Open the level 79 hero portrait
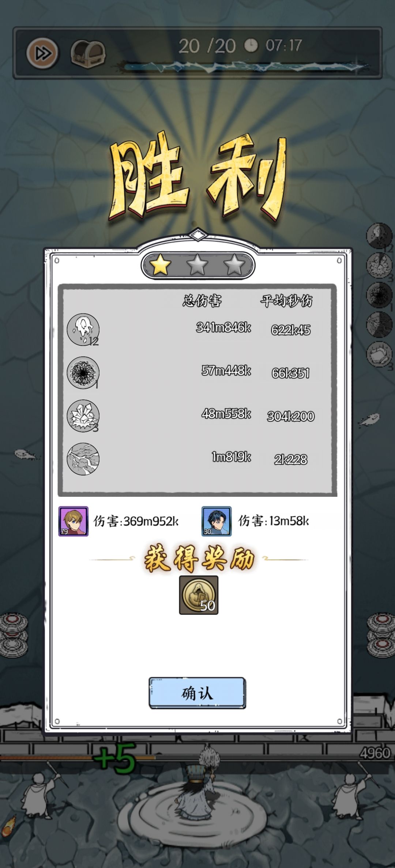395x868 pixels. [x=74, y=521]
